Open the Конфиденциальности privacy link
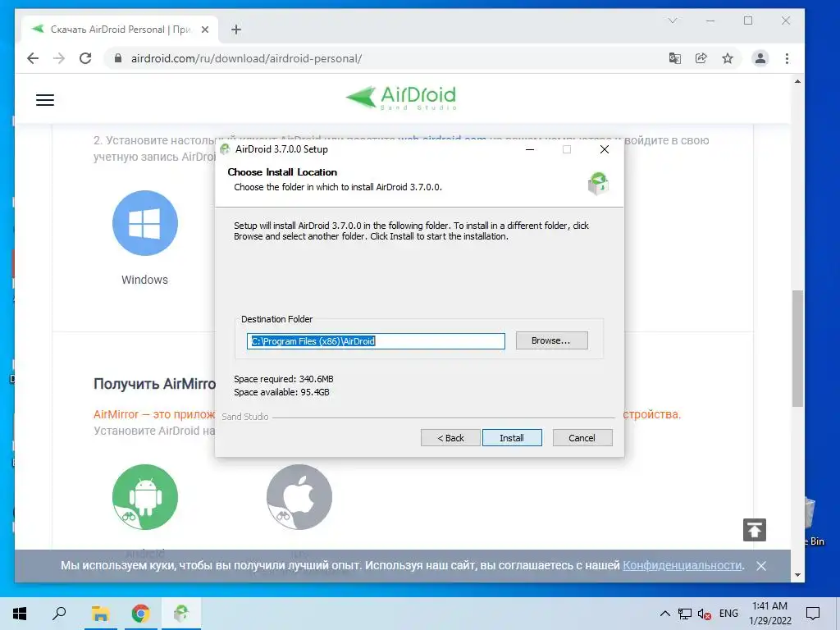 (x=682, y=565)
